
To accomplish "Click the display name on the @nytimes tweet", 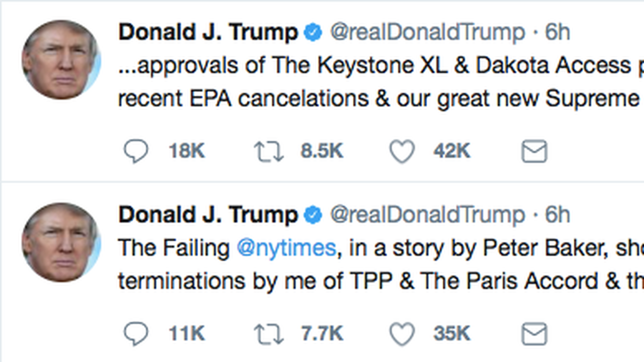I will click(208, 215).
